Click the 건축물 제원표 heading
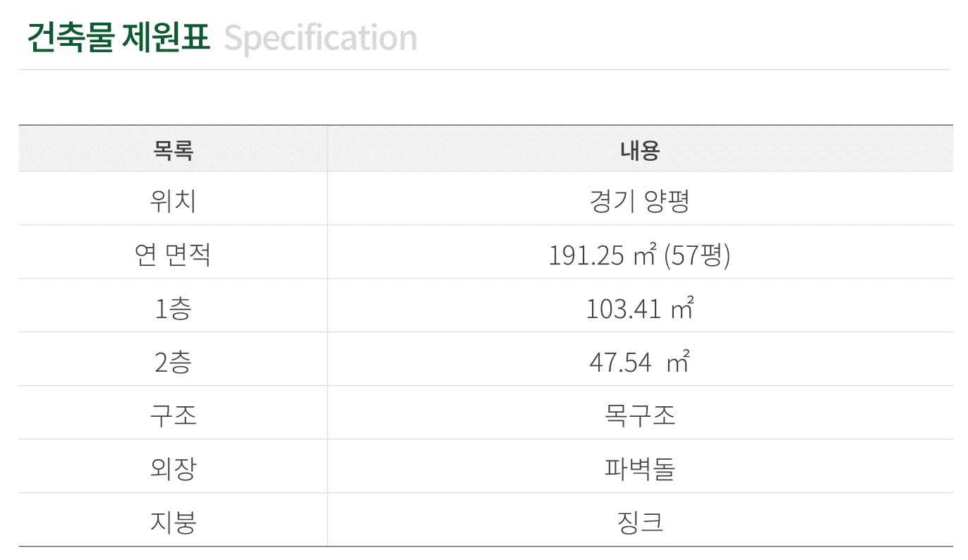Image resolution: width=968 pixels, height=560 pixels. pos(119,37)
